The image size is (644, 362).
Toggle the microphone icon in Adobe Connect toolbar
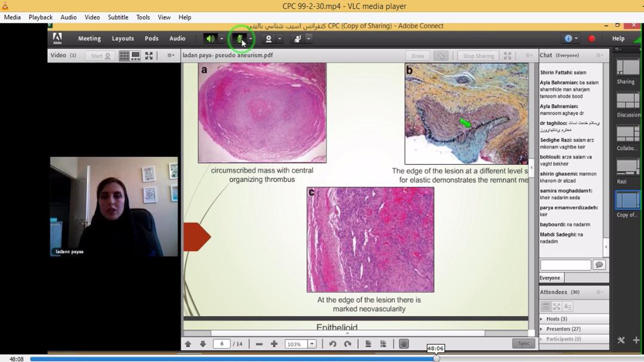[x=240, y=39]
